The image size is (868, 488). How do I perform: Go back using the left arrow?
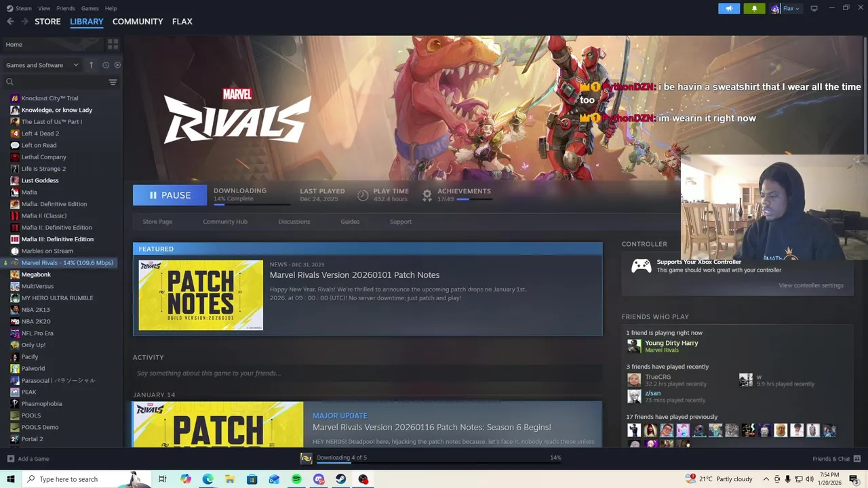[x=10, y=22]
